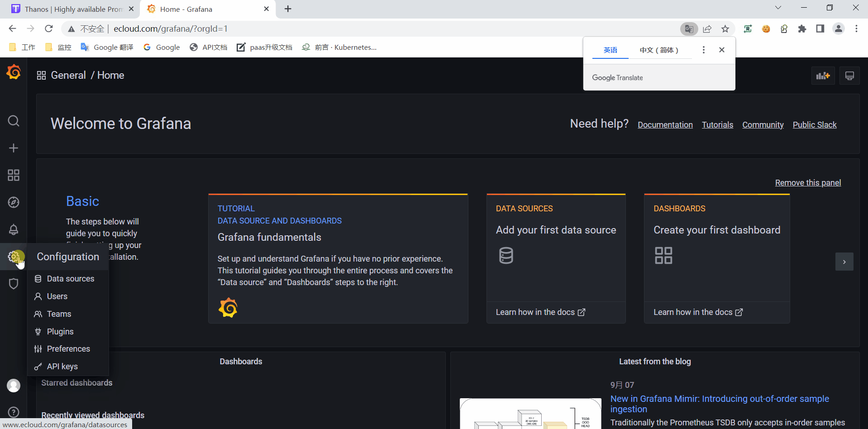Viewport: 868px width, 429px height.
Task: Click the Grafana logo in tutorial card
Action: (228, 308)
